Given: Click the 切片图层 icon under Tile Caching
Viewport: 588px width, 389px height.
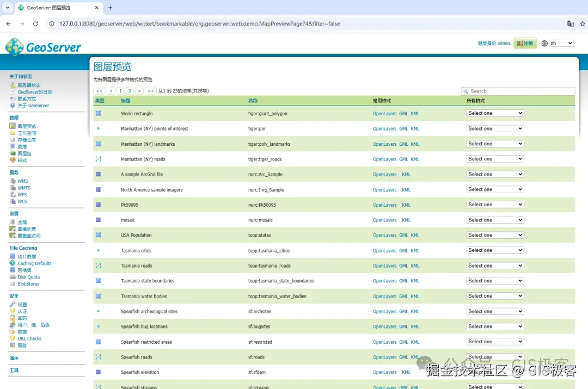Looking at the screenshot, I should click(x=13, y=256).
